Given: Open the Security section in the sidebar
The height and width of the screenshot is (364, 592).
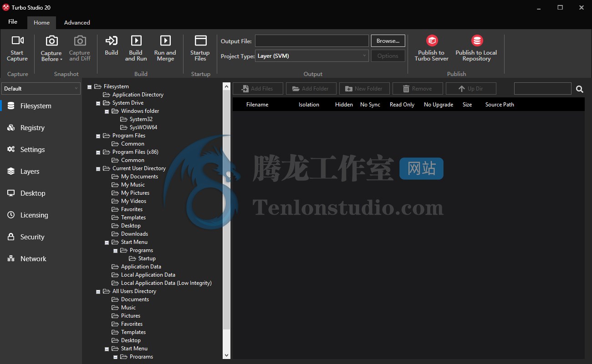Looking at the screenshot, I should pyautogui.click(x=41, y=237).
